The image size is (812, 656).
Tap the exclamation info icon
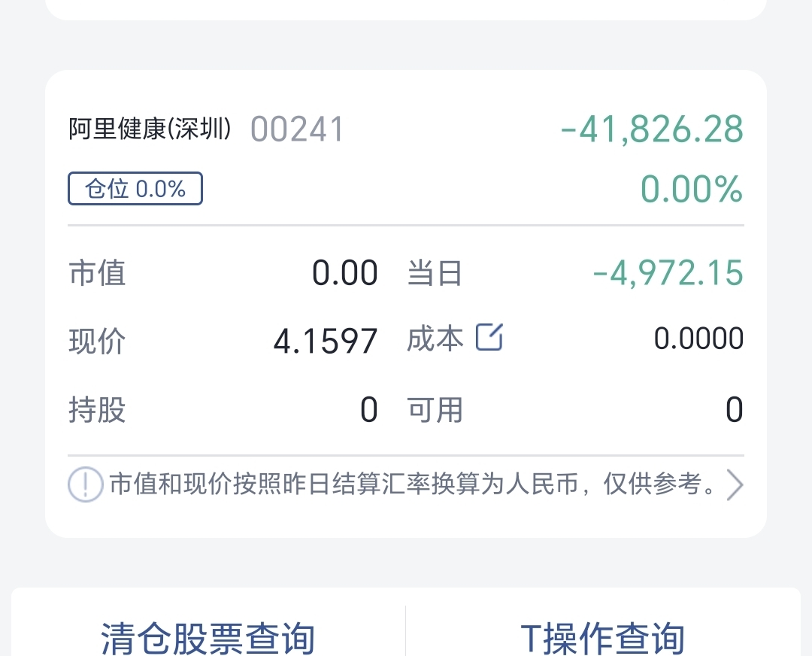coord(85,484)
